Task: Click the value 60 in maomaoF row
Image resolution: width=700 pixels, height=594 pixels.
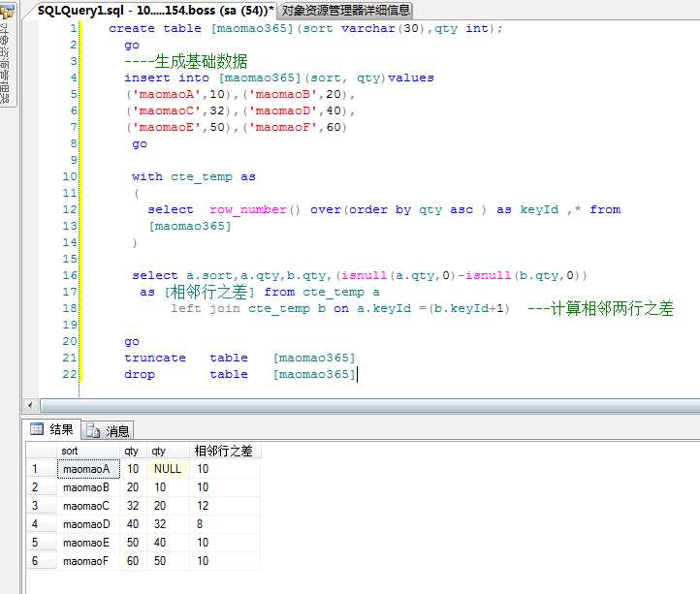Action: (x=133, y=560)
